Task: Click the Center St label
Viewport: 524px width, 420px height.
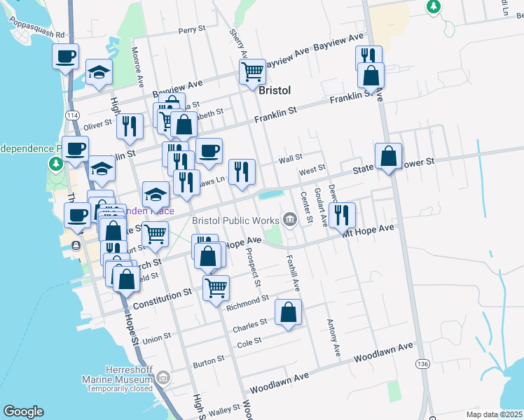Action: pyautogui.click(x=307, y=207)
